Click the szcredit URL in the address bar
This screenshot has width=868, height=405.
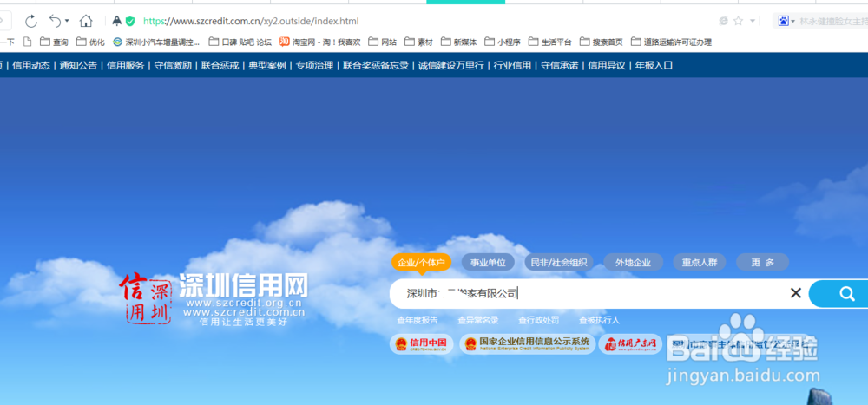pyautogui.click(x=251, y=21)
